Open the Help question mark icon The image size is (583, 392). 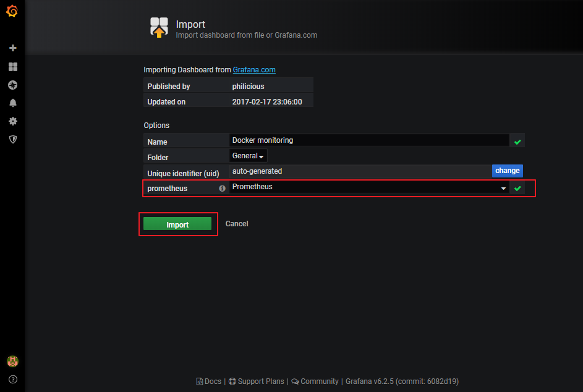click(x=12, y=380)
